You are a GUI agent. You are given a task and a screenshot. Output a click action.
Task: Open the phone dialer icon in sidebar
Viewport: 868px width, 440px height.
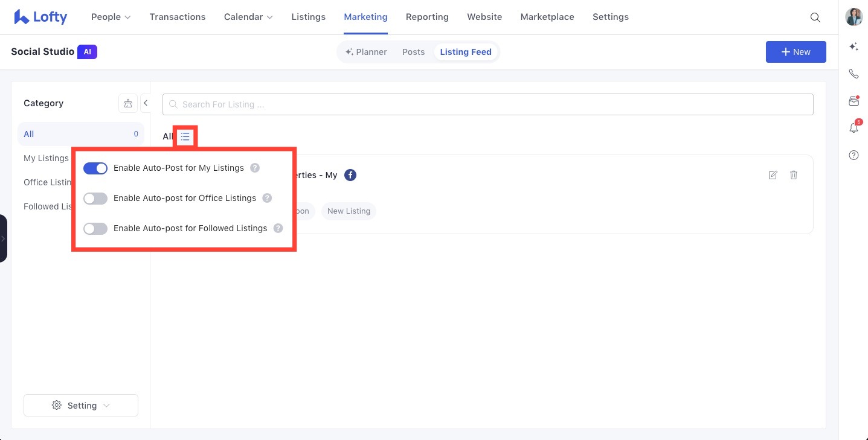coord(854,73)
